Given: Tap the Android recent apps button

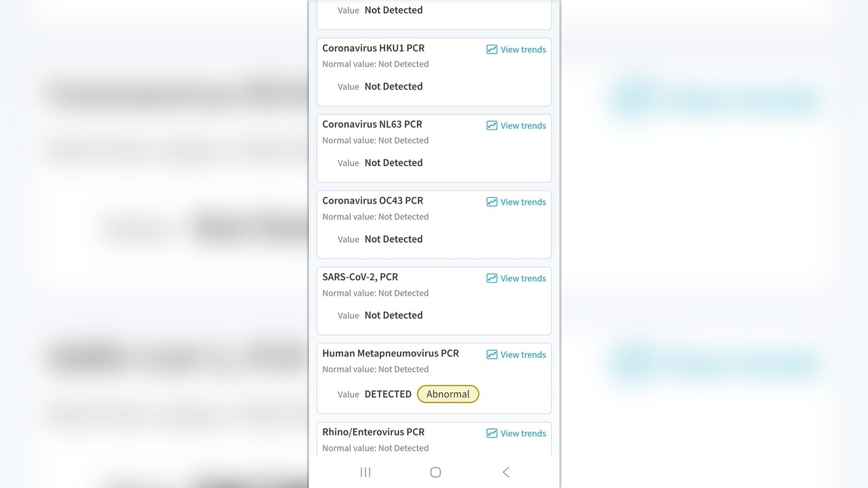Looking at the screenshot, I should [x=366, y=472].
